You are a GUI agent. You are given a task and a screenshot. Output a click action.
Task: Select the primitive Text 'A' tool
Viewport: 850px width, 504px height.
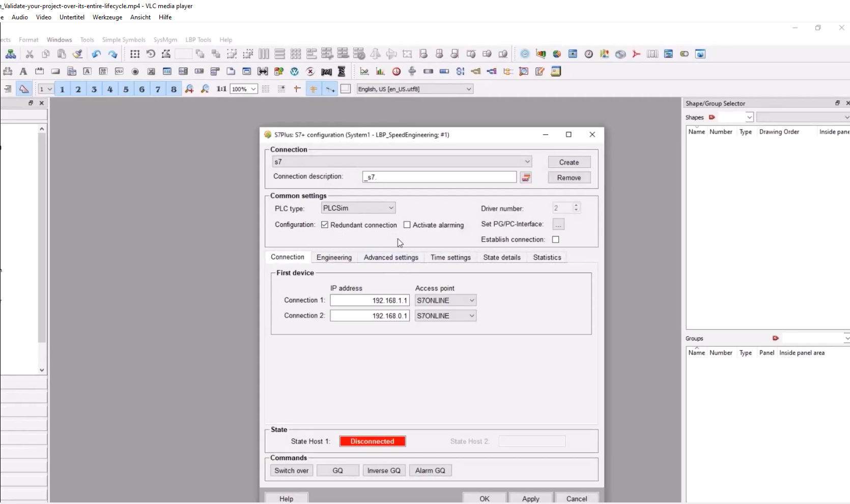click(x=23, y=71)
